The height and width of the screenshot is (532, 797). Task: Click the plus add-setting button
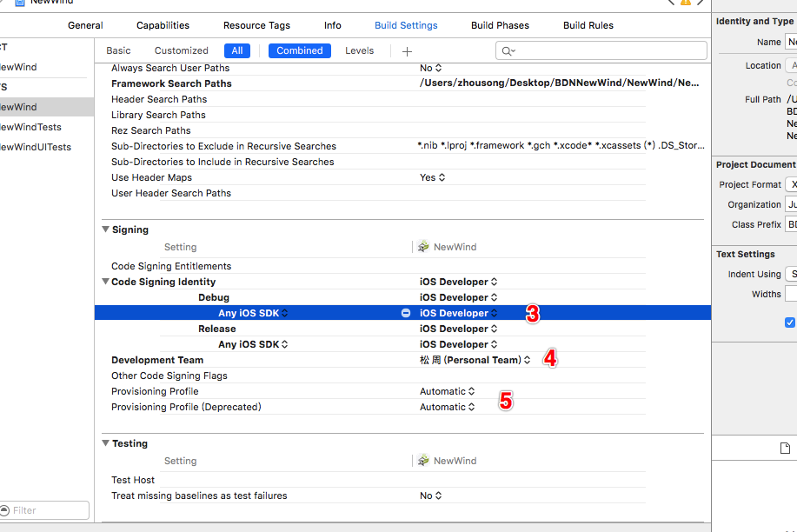pos(407,51)
